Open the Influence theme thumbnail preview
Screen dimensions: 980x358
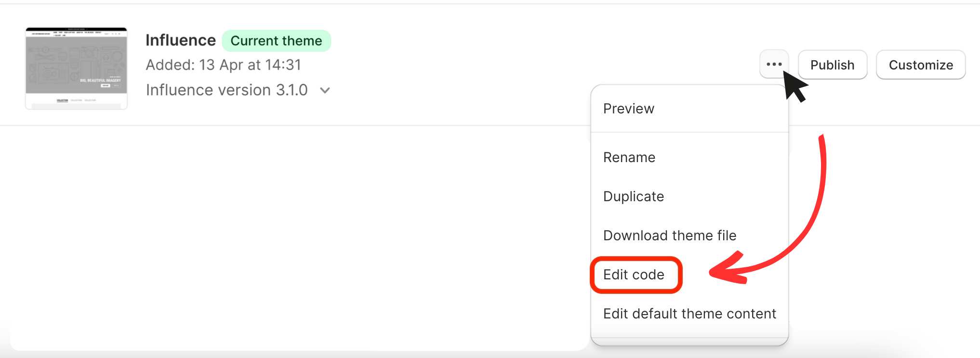[x=77, y=68]
